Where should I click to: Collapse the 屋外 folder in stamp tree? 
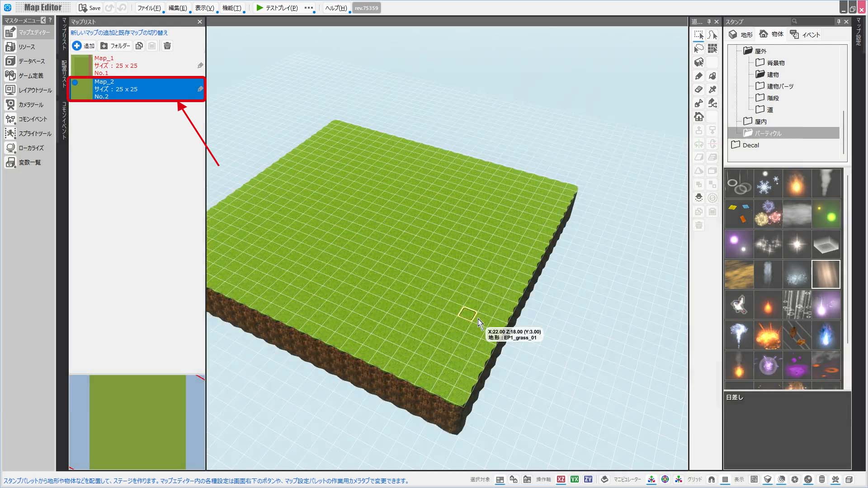point(755,51)
